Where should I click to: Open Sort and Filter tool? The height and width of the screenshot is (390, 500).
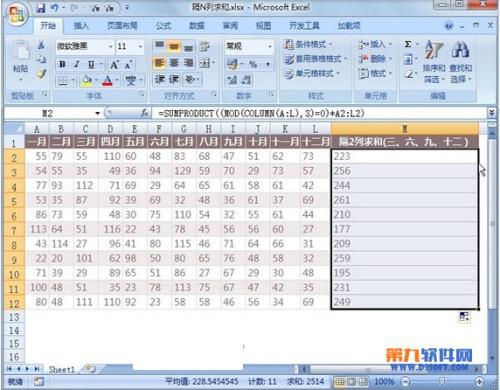coord(434,62)
